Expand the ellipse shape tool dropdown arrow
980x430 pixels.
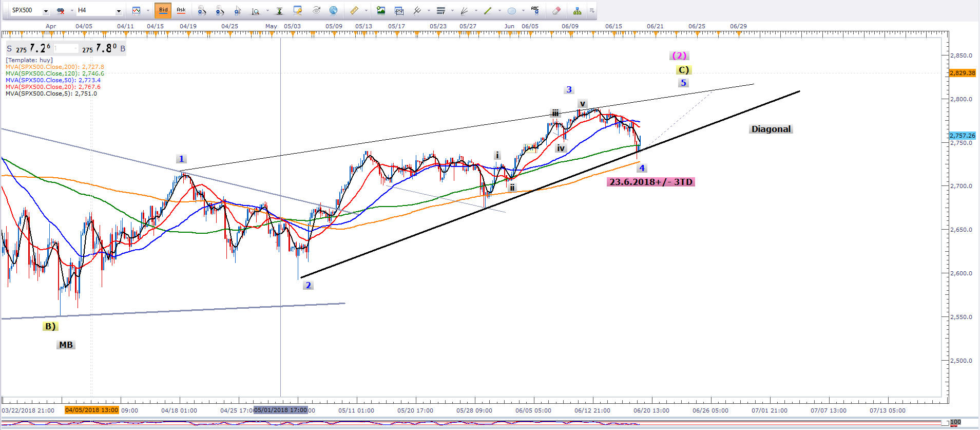pos(523,10)
